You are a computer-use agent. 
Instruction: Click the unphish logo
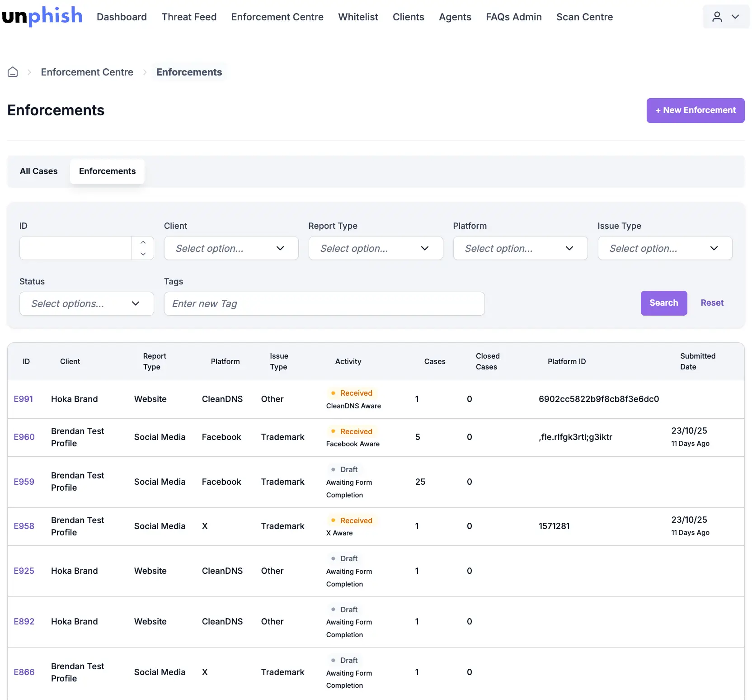pyautogui.click(x=42, y=17)
